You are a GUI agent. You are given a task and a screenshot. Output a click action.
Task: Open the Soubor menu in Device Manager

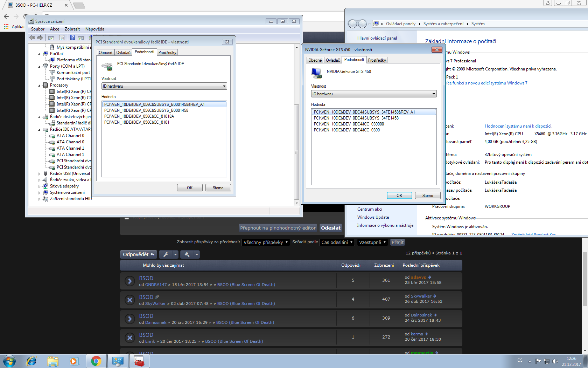[x=38, y=29]
